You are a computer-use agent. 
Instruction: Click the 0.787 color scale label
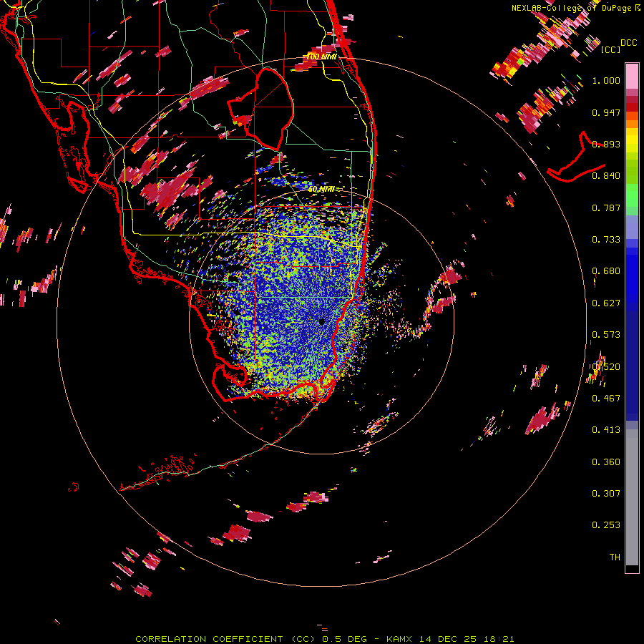(x=606, y=208)
